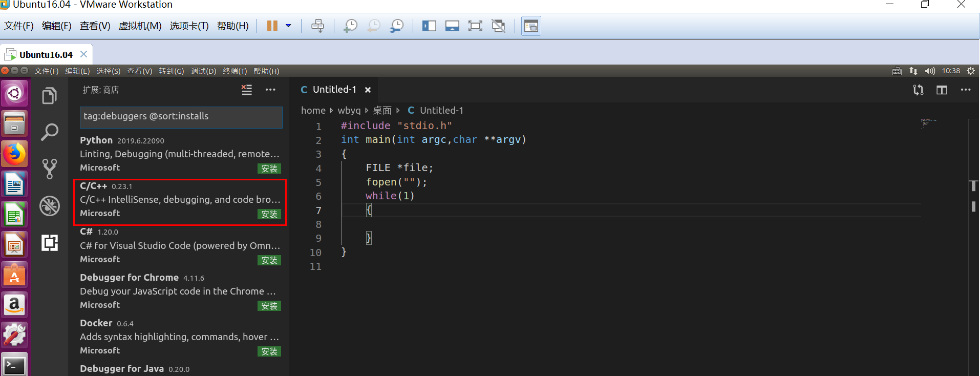
Task: Toggle VMware full screen mode icon
Action: tap(475, 26)
